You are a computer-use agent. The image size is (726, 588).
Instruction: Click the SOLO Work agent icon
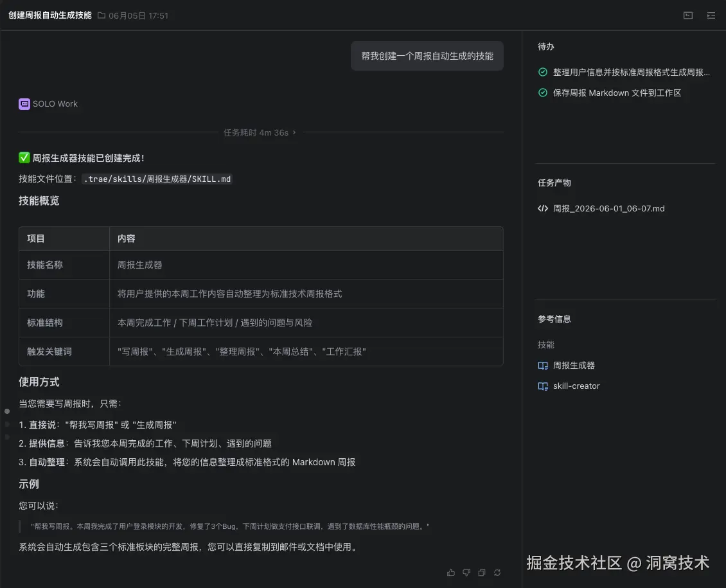[x=24, y=103]
